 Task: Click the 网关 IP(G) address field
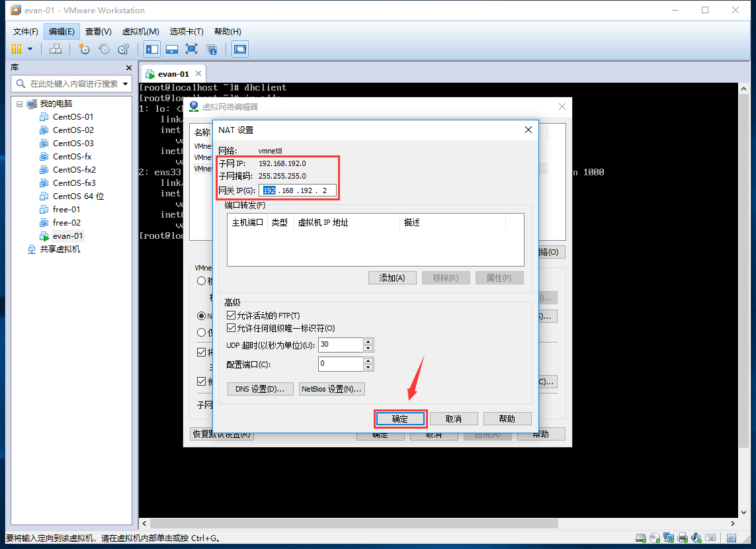298,190
